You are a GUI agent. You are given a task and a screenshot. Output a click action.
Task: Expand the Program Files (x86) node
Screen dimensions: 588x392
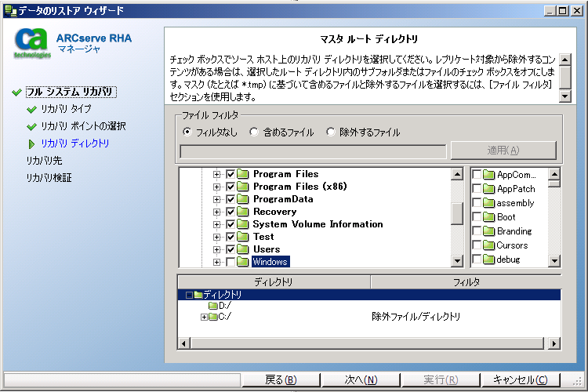point(216,187)
